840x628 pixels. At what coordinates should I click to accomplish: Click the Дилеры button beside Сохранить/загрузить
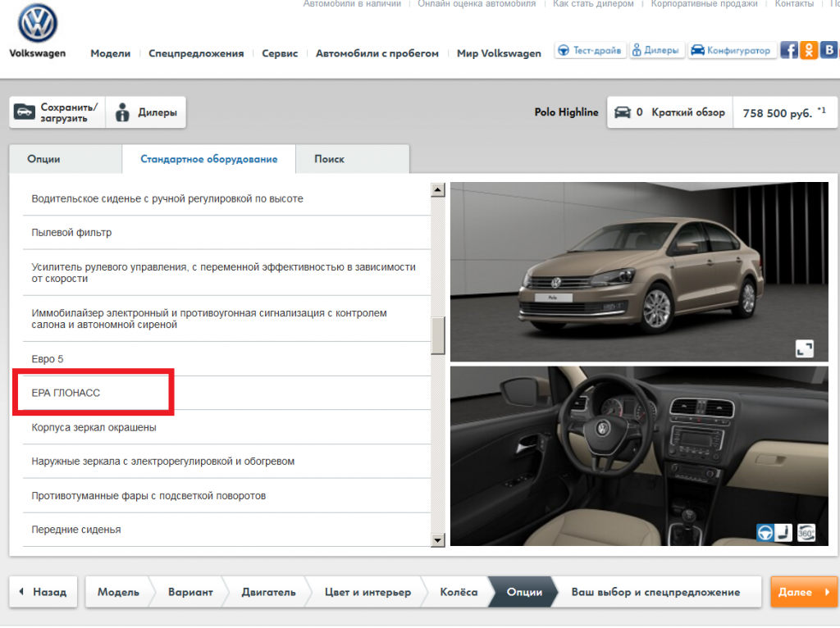pos(146,112)
